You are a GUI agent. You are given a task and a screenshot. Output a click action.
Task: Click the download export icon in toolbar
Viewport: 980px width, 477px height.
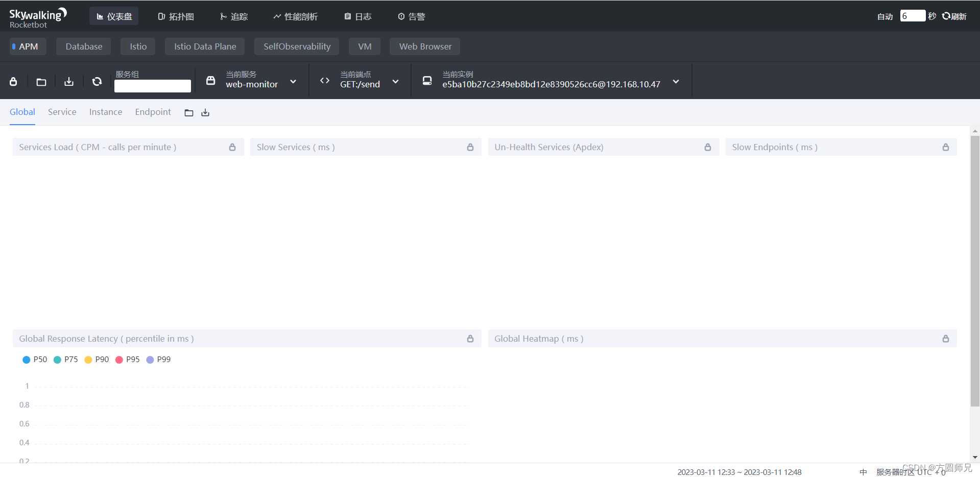(x=69, y=82)
